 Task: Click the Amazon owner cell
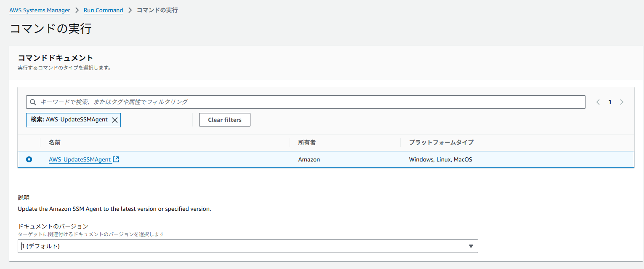tap(309, 159)
